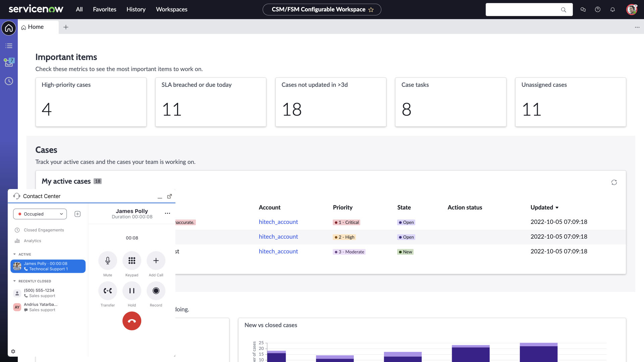The image size is (644, 362).
Task: Click the 3 - Moderate priority badge
Action: pos(349,252)
